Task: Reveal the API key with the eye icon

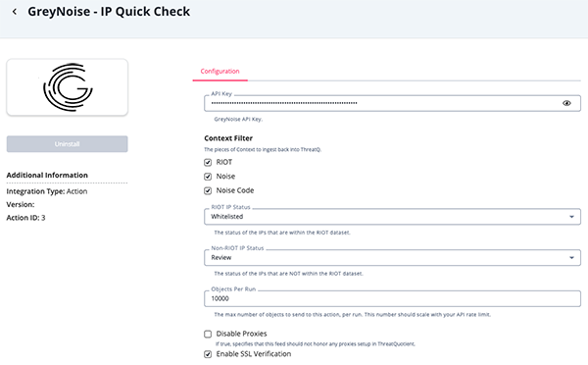Action: pos(566,103)
